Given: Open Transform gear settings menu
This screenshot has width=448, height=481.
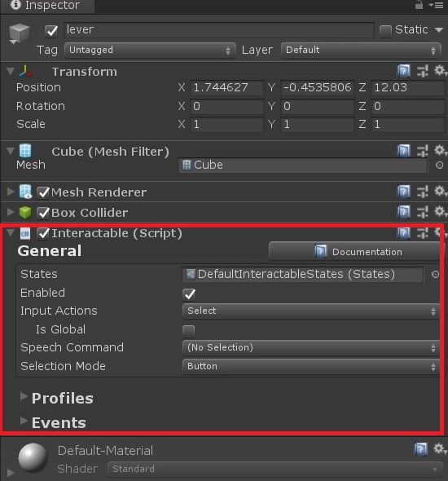Looking at the screenshot, I should 440,71.
